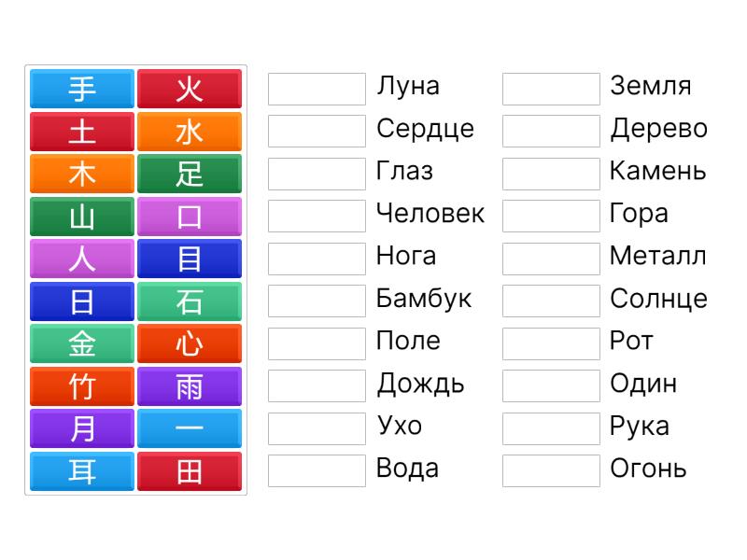Screen dimensions: 747x560
Task: Select the purple 月 kanji tile
Action: 82,428
